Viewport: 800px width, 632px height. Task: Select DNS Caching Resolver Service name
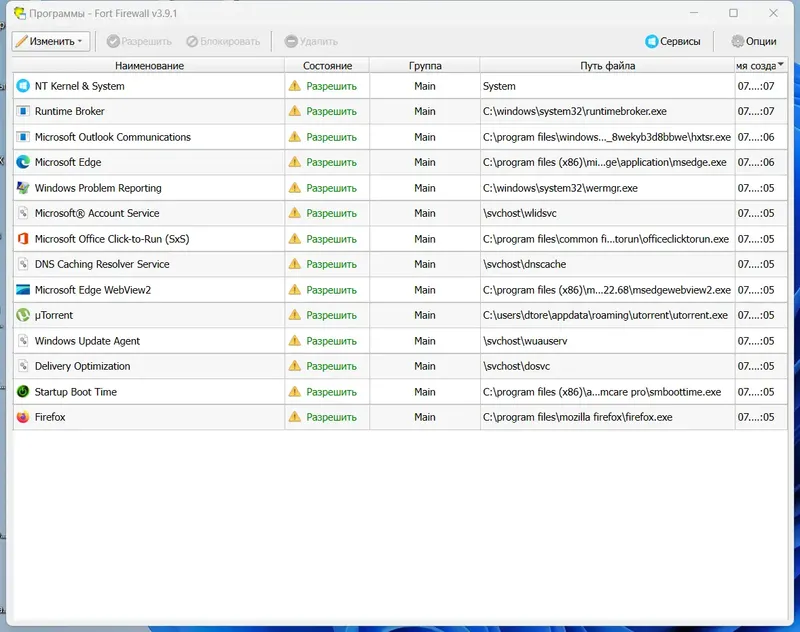pos(102,264)
